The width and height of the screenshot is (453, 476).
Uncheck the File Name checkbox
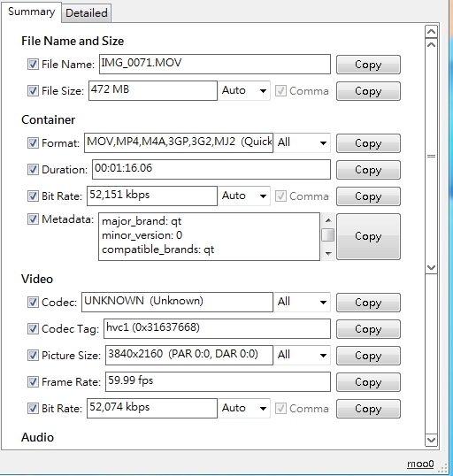pos(33,64)
